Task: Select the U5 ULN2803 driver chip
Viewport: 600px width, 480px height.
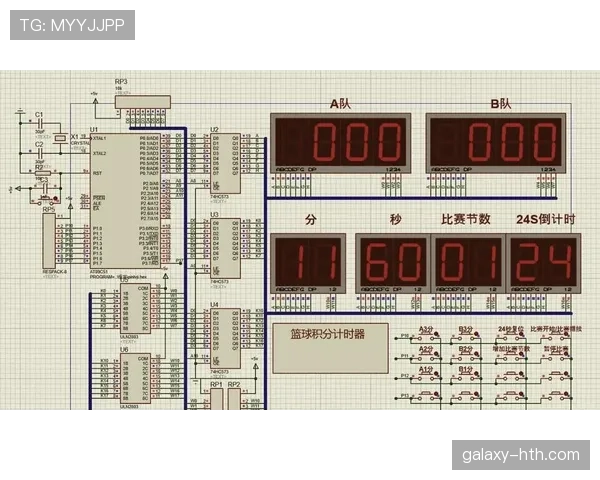Action: tap(135, 309)
